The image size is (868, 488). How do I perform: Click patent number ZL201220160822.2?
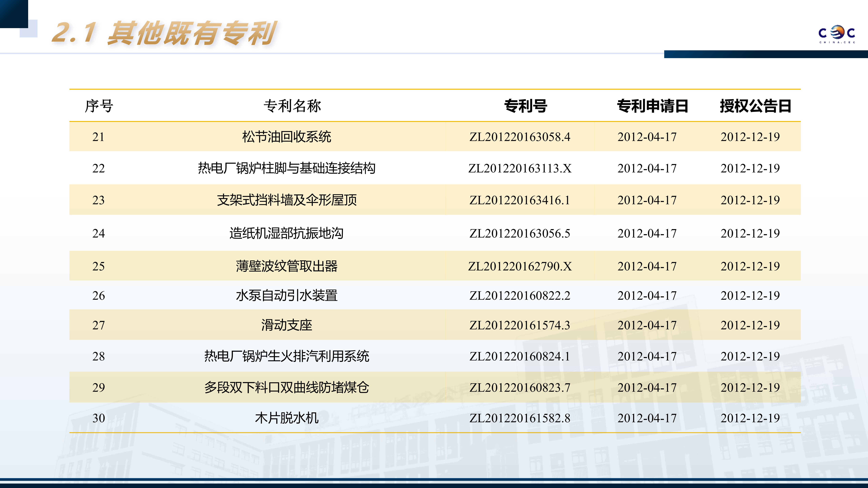[x=520, y=295]
